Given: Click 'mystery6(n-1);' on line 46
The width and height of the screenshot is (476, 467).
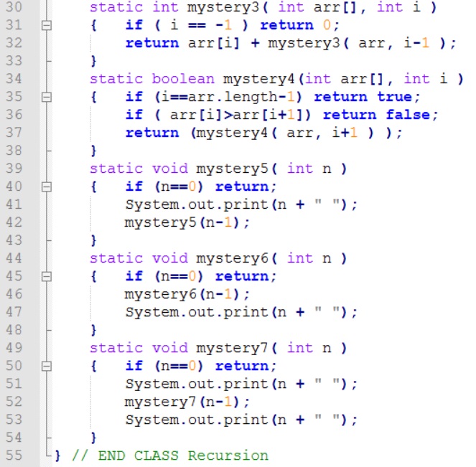Looking at the screenshot, I should (x=187, y=294).
